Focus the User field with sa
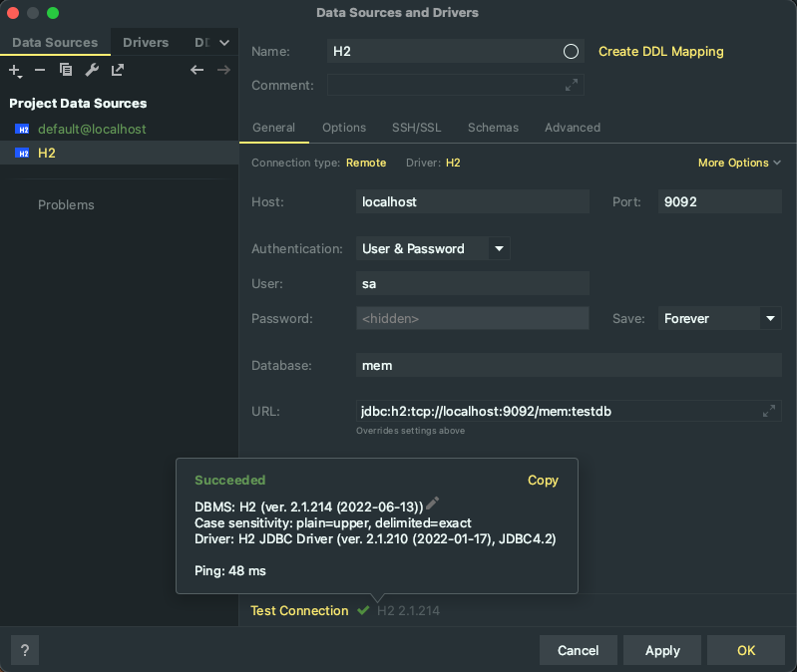The image size is (797, 672). (x=472, y=283)
